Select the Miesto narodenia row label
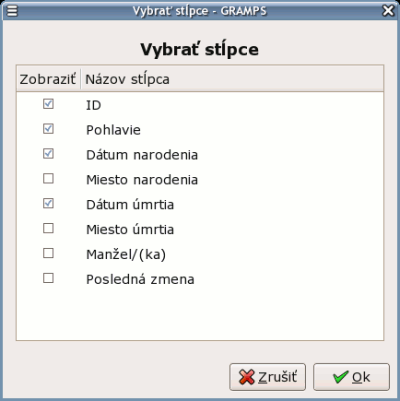Viewport: 400px width, 401px height. (142, 180)
